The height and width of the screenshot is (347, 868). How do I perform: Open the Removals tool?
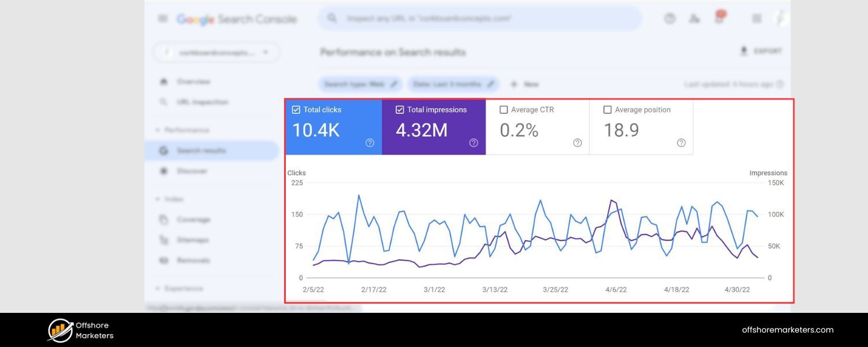(192, 260)
